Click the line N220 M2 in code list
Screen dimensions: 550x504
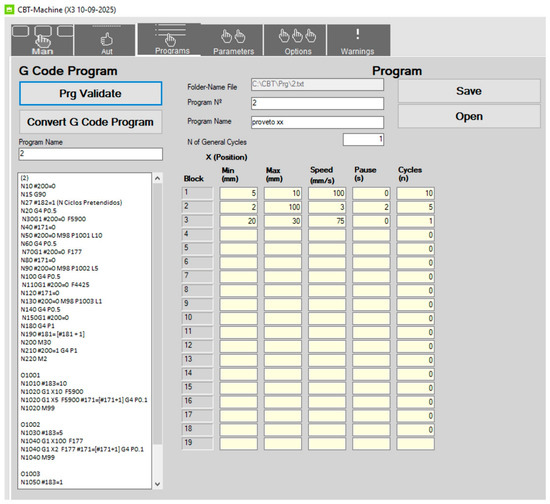coord(34,359)
